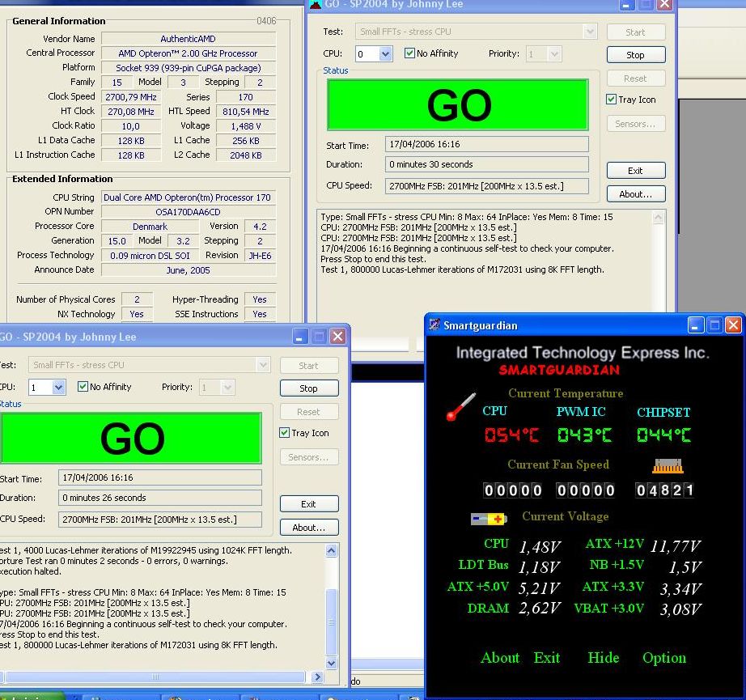Viewport: 746px width, 700px height.
Task: Maximize the SP2004 window running CPU 1
Action: point(320,337)
